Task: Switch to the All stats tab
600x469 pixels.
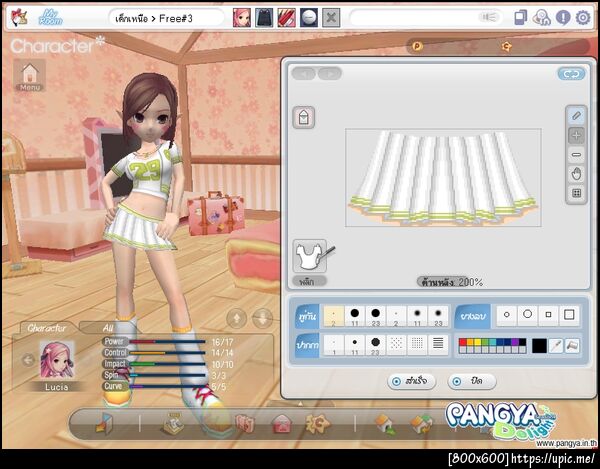Action: coord(108,328)
